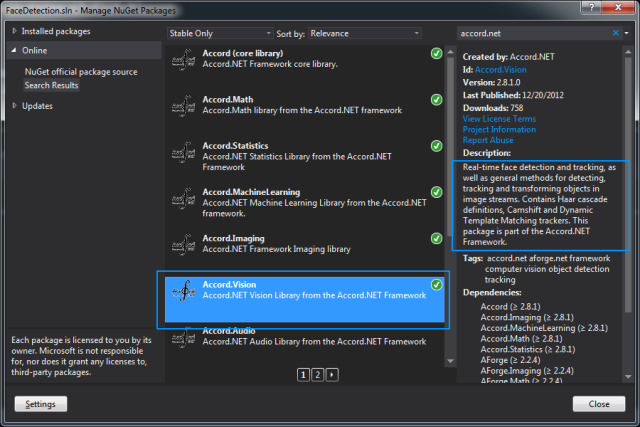Viewport: 640px width, 427px height.
Task: Select the Accord (core library) package row
Action: click(304, 68)
